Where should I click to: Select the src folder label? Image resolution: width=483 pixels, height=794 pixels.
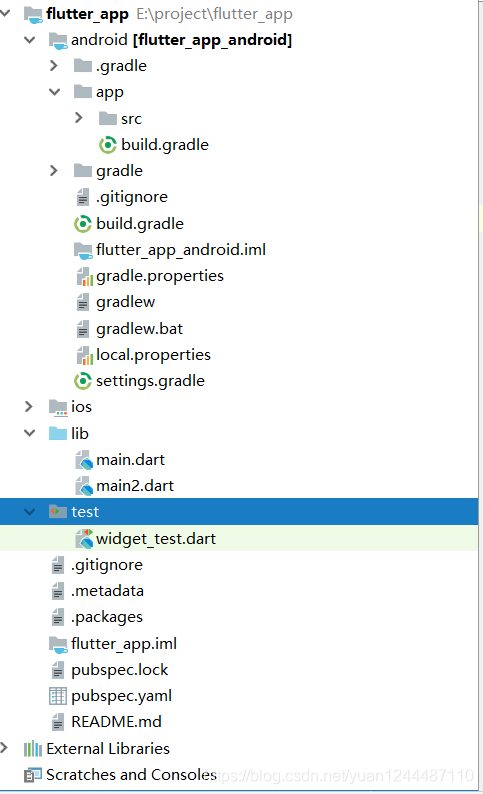click(x=132, y=119)
